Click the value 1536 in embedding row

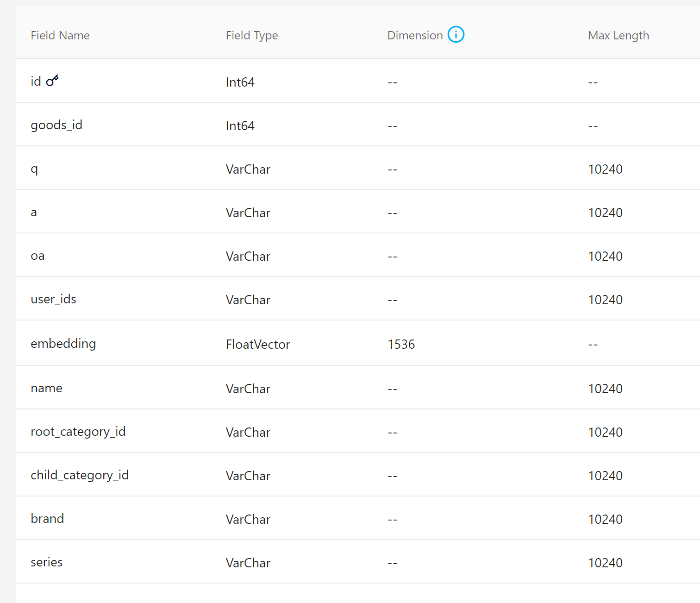coord(401,344)
